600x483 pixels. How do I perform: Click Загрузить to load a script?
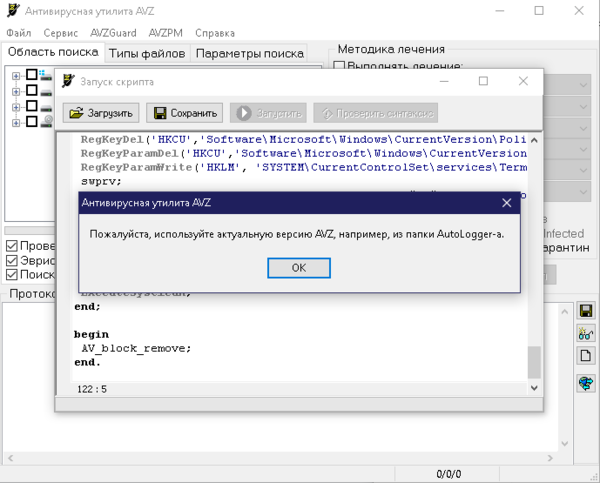coord(101,113)
